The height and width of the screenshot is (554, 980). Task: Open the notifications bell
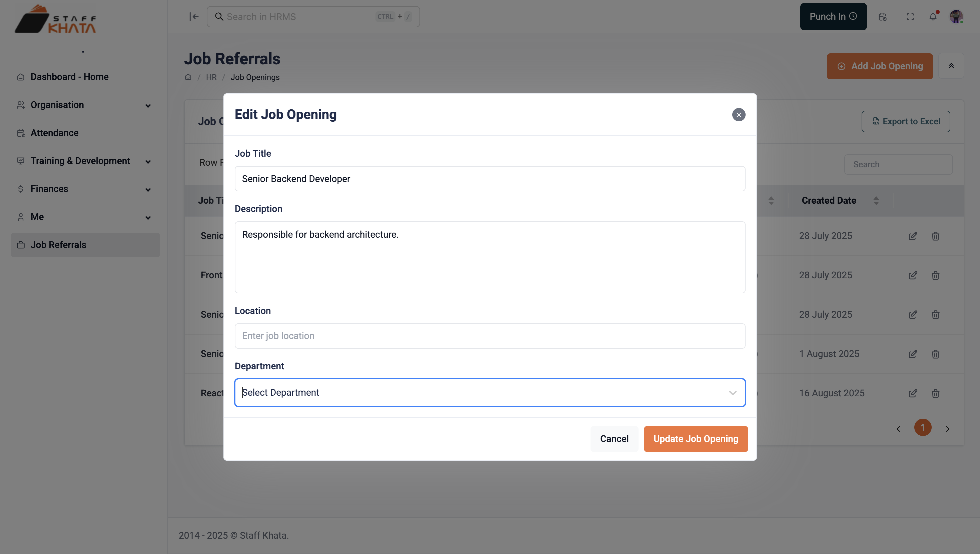click(x=933, y=16)
